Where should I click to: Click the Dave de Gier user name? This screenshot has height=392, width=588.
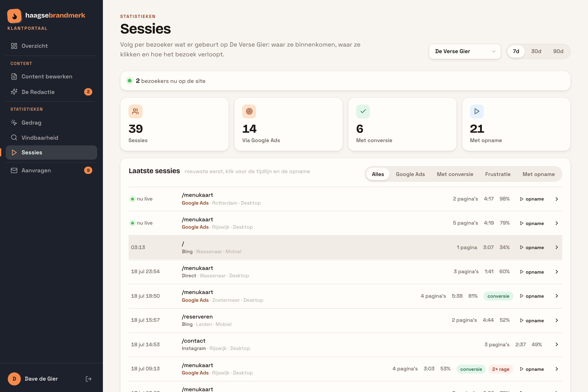click(x=41, y=379)
